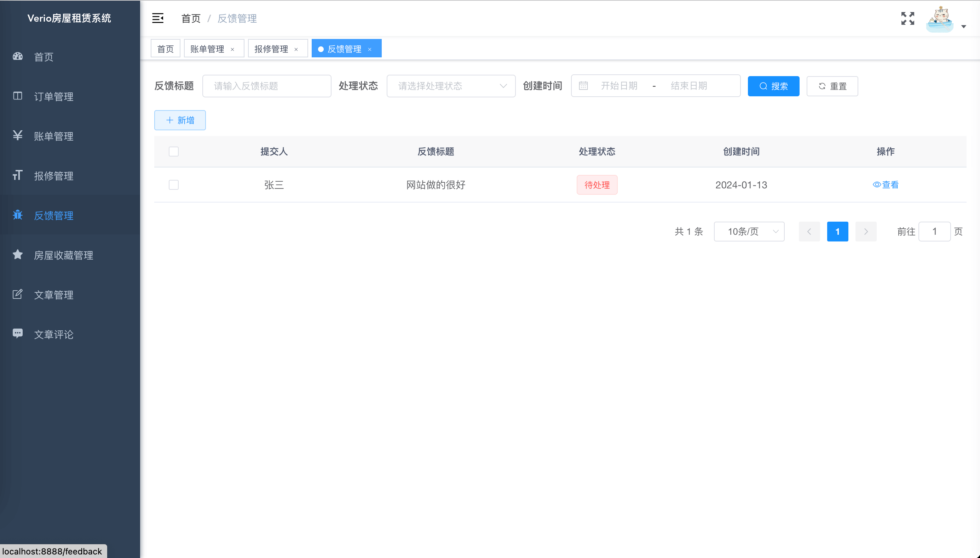Click the 文章管理 edit icon
The width and height of the screenshot is (980, 558).
point(18,294)
